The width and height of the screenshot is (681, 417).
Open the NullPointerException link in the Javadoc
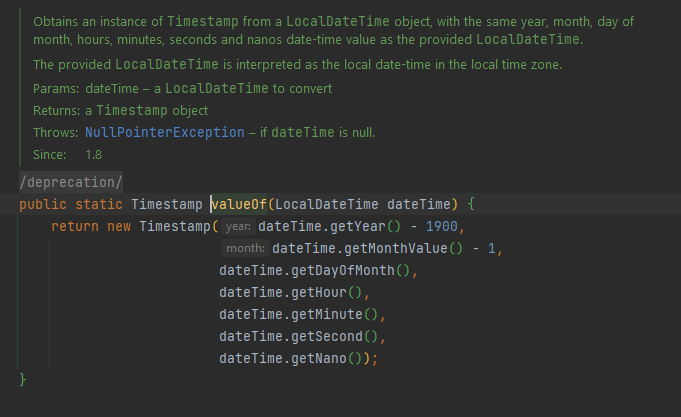[165, 132]
